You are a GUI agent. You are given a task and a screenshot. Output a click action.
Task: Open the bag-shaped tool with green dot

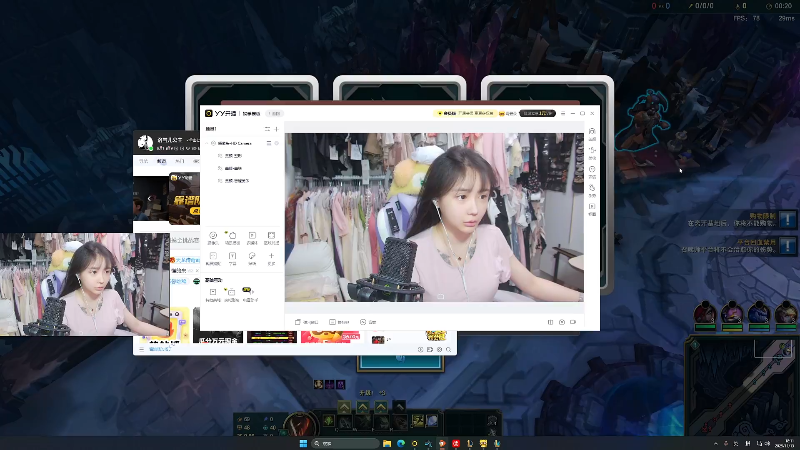(x=232, y=237)
